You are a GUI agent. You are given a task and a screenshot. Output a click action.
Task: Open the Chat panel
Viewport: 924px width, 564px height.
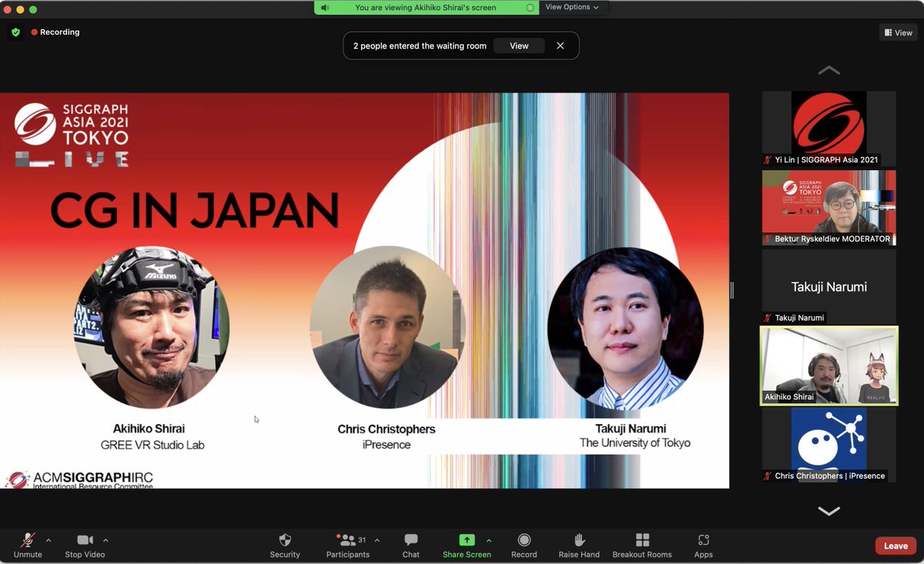click(411, 546)
